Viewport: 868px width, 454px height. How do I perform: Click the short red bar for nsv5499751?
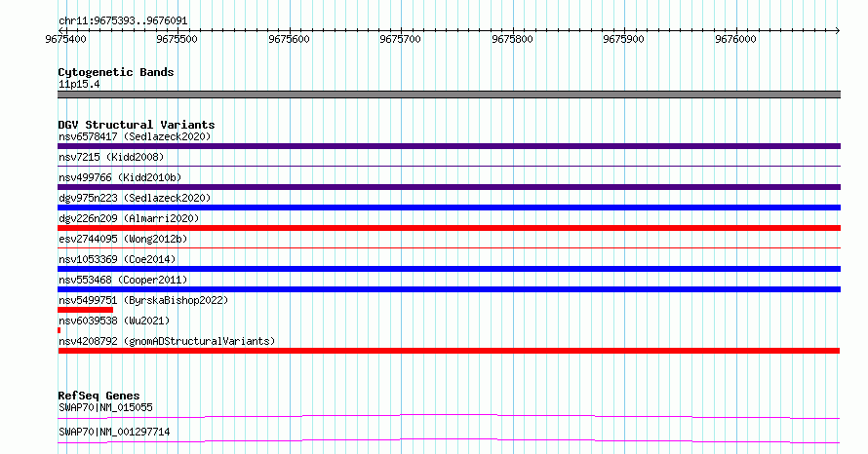[x=85, y=310]
